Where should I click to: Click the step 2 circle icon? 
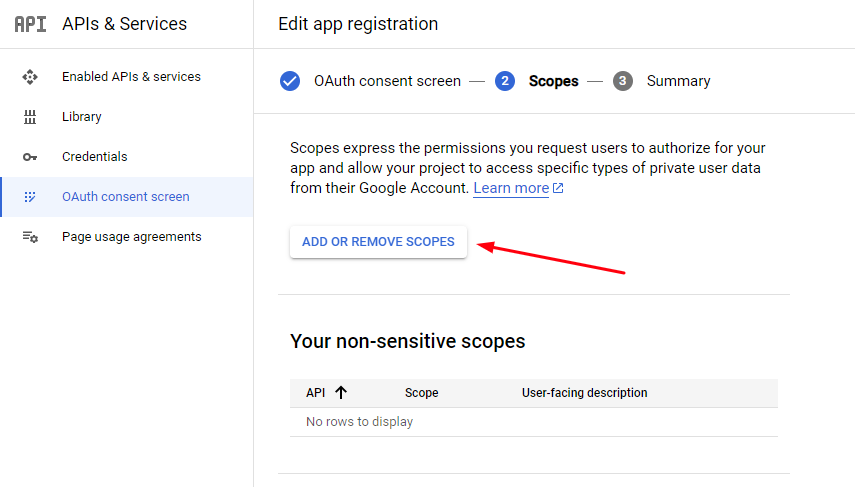(505, 81)
